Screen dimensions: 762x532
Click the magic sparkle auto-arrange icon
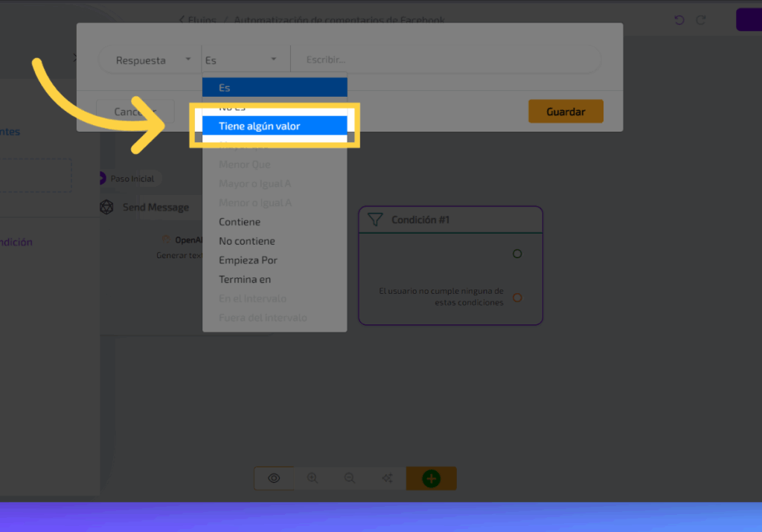(x=387, y=478)
